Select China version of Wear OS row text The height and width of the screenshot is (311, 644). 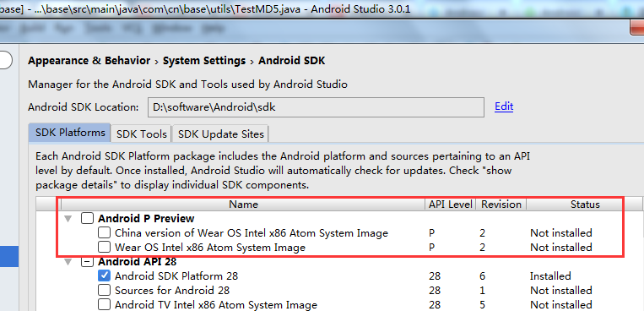[x=252, y=233]
